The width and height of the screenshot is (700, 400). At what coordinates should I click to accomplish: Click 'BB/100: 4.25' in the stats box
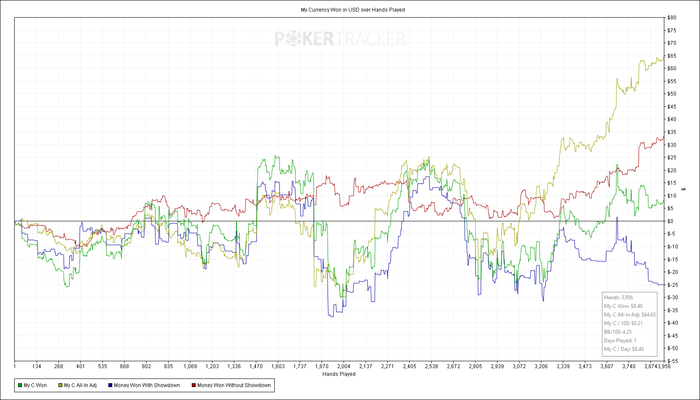(619, 332)
